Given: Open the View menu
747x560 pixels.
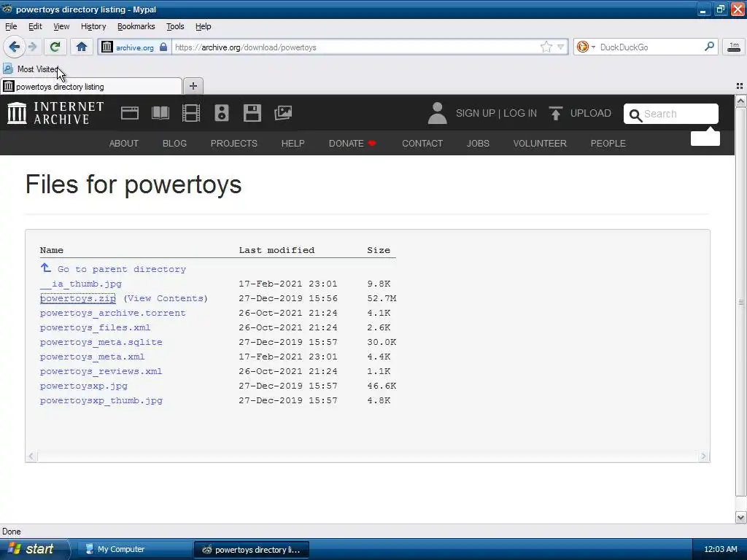Looking at the screenshot, I should (x=61, y=26).
